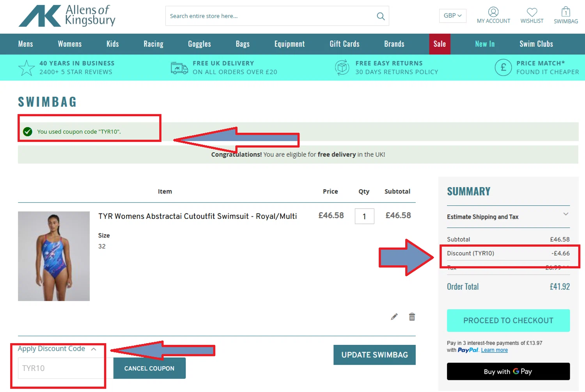Click the Cancel Coupon button

[x=149, y=368]
